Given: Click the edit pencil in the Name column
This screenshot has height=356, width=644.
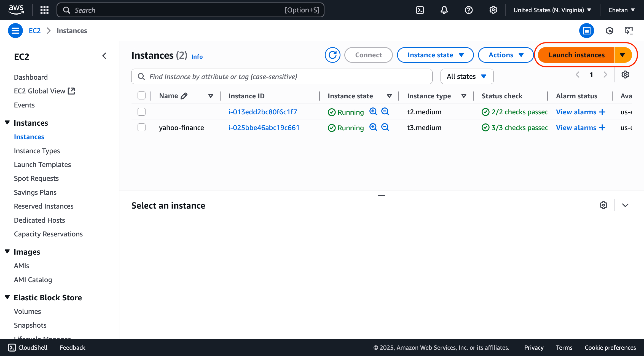Looking at the screenshot, I should [x=184, y=96].
